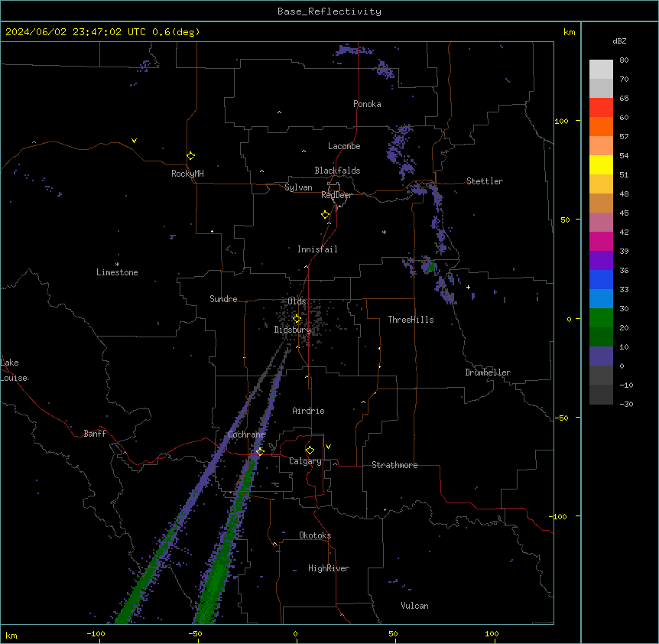
Task: Click the Okotoks town label
Action: point(315,535)
